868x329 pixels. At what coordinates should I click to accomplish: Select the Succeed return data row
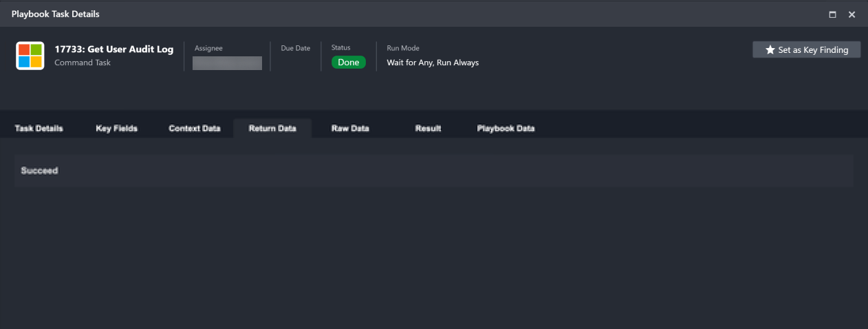click(433, 170)
